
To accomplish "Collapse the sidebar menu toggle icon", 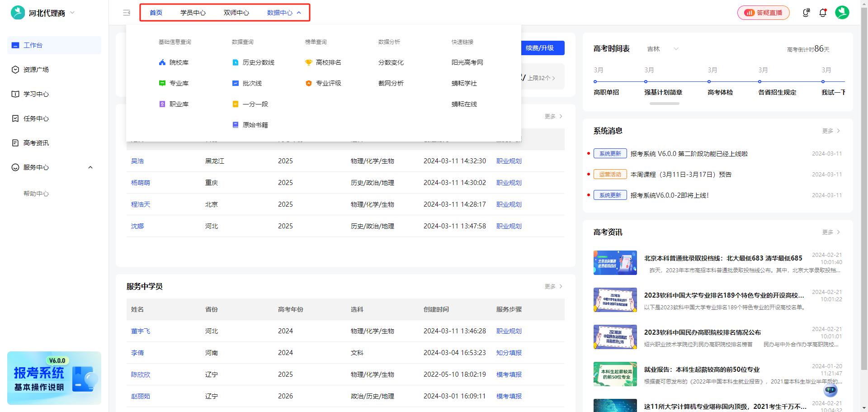I will point(127,13).
